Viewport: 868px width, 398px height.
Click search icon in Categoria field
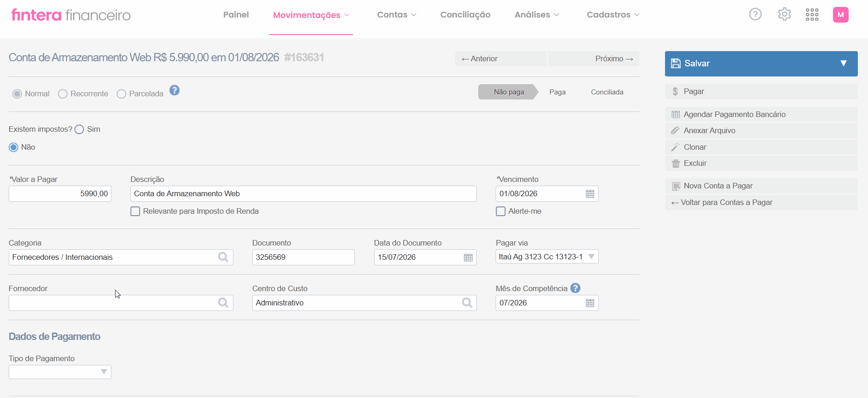tap(223, 257)
